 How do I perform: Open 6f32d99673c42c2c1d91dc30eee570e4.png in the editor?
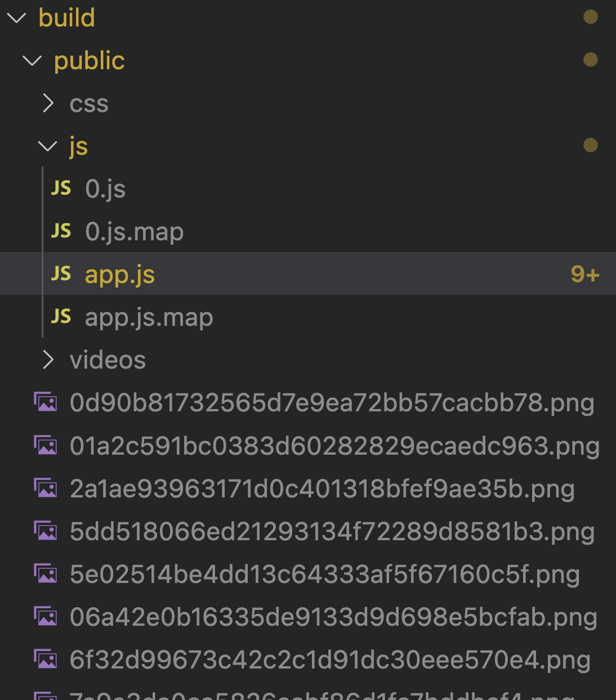point(329,660)
